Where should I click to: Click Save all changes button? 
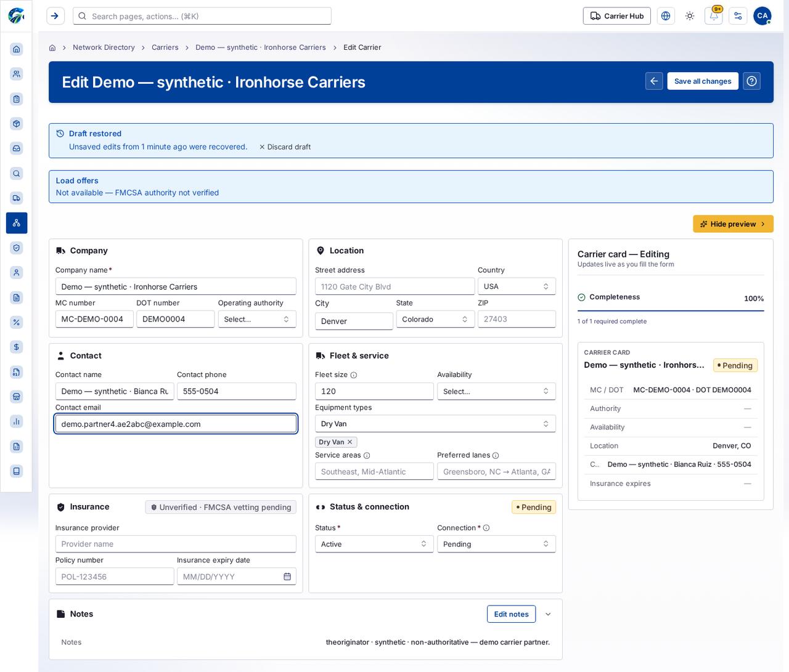pyautogui.click(x=703, y=81)
